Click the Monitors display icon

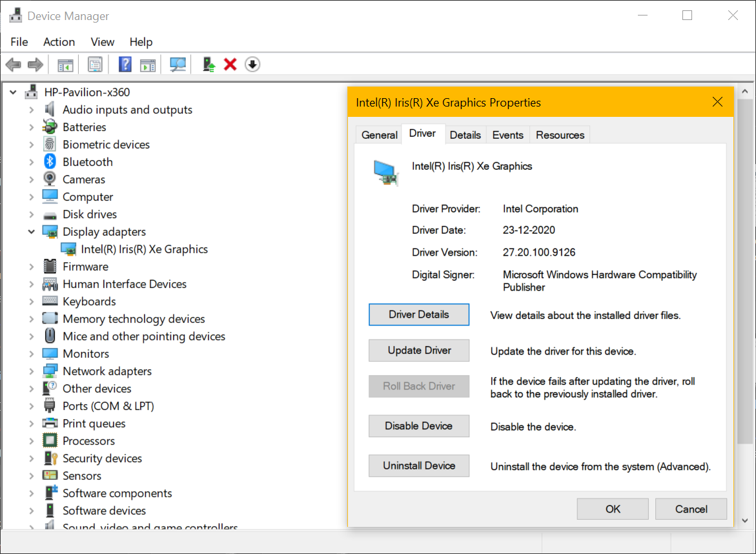(50, 353)
